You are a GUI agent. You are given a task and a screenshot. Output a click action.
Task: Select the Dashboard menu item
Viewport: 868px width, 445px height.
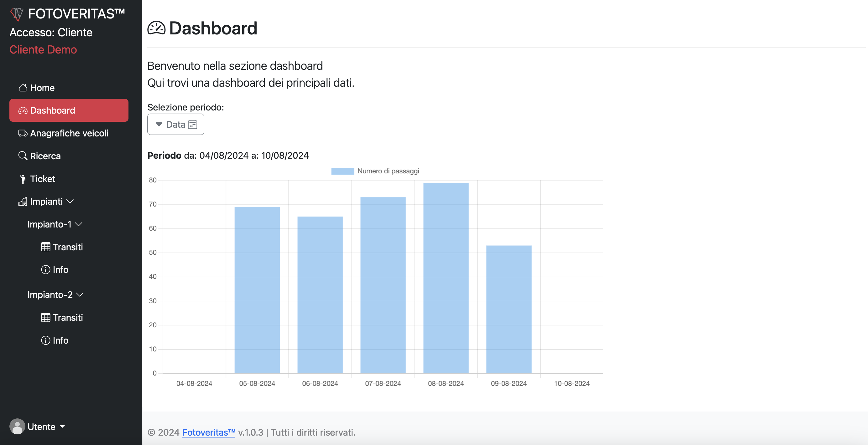(69, 110)
